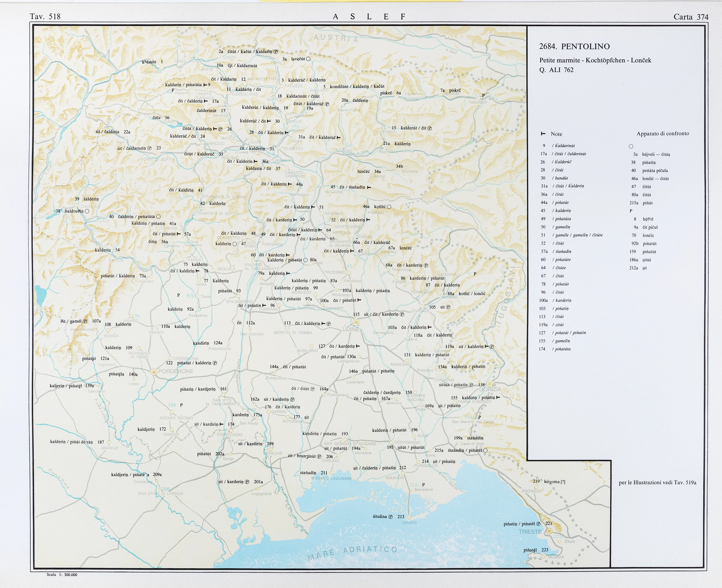The image size is (722, 588).
Task: Click the circled P beside point 213 šitulína
Action: 390,517
